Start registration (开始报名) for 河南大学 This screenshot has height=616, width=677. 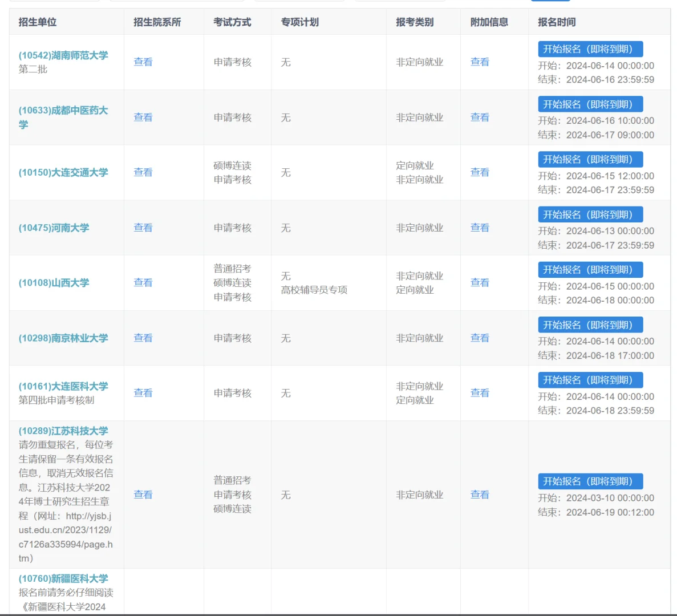pos(590,214)
